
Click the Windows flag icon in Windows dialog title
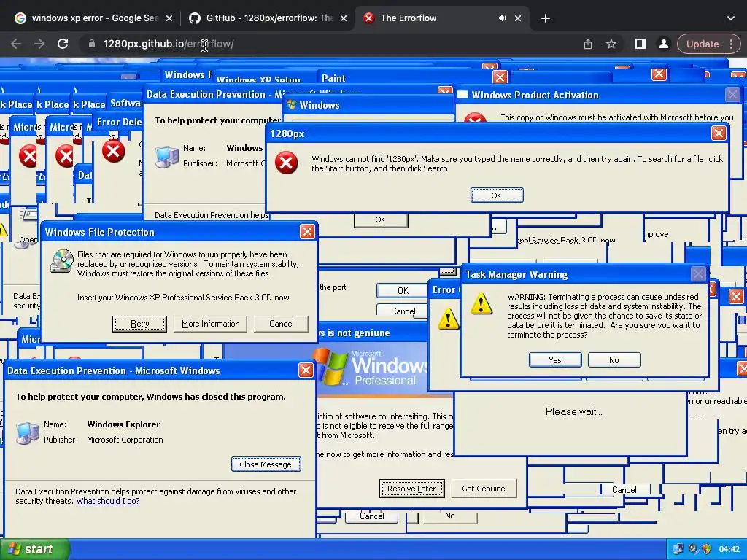point(292,105)
